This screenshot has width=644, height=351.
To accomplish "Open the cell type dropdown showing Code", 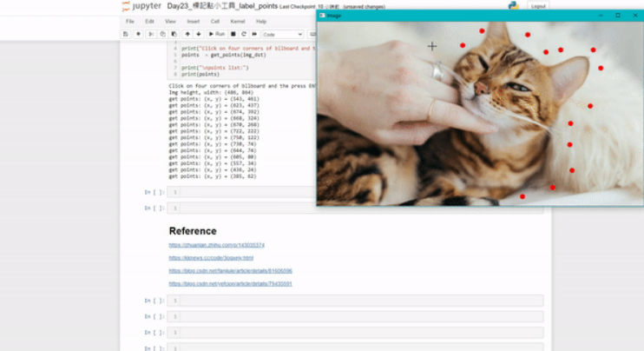I will click(x=283, y=35).
